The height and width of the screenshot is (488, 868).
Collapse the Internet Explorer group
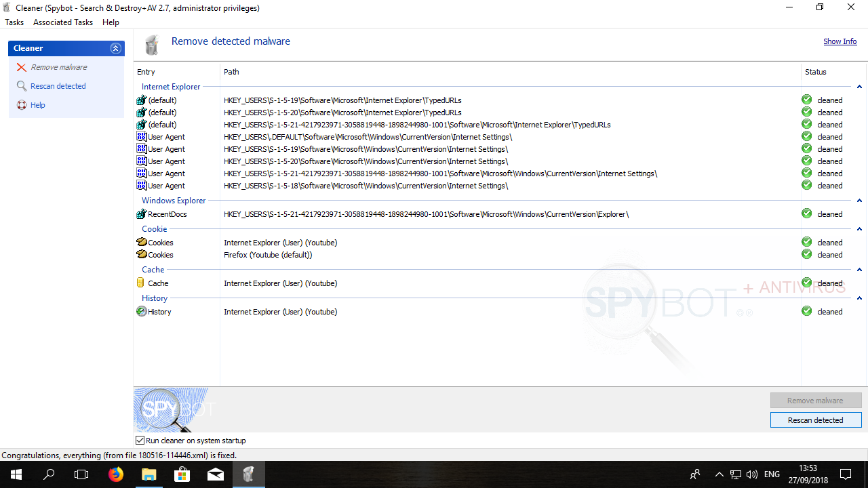pos(860,87)
